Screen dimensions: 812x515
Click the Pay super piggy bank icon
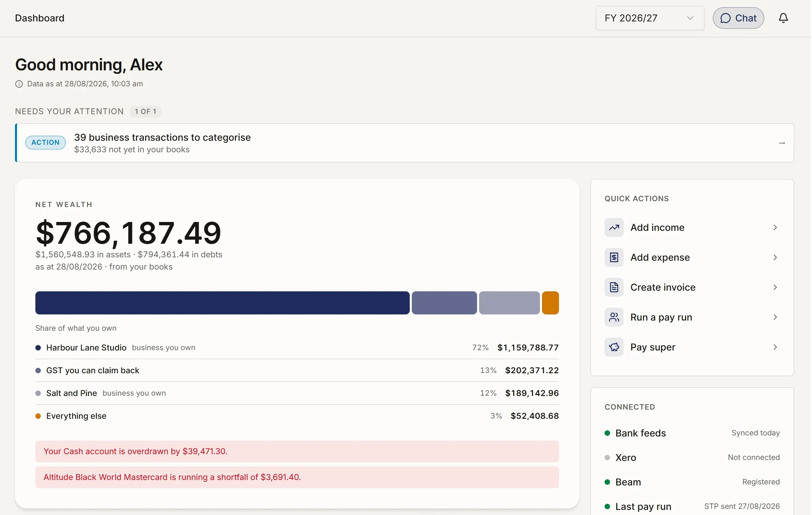[614, 347]
